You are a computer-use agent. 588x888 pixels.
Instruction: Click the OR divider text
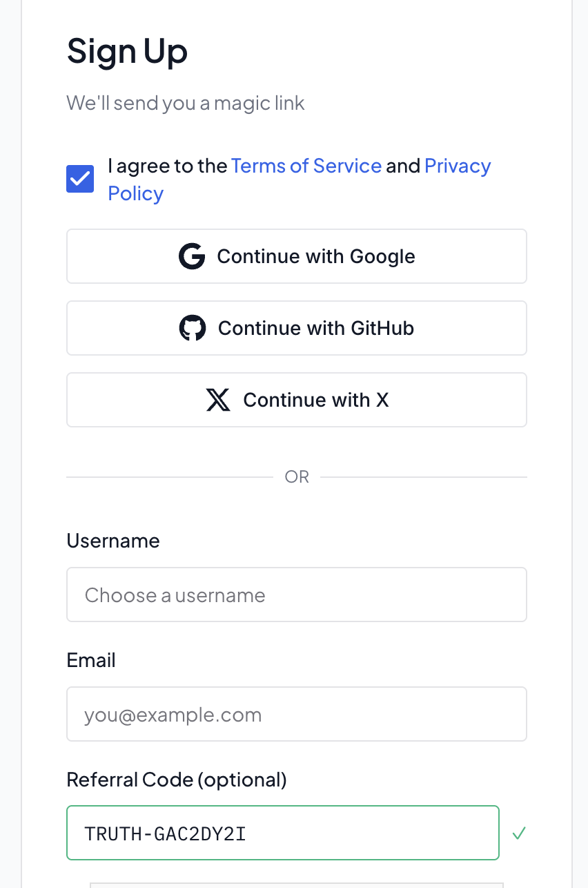(x=297, y=477)
